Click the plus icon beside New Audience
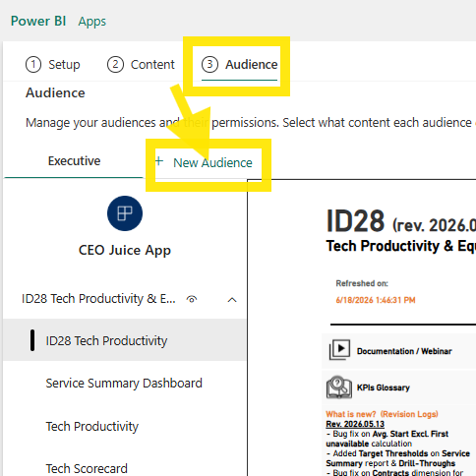 coord(159,161)
